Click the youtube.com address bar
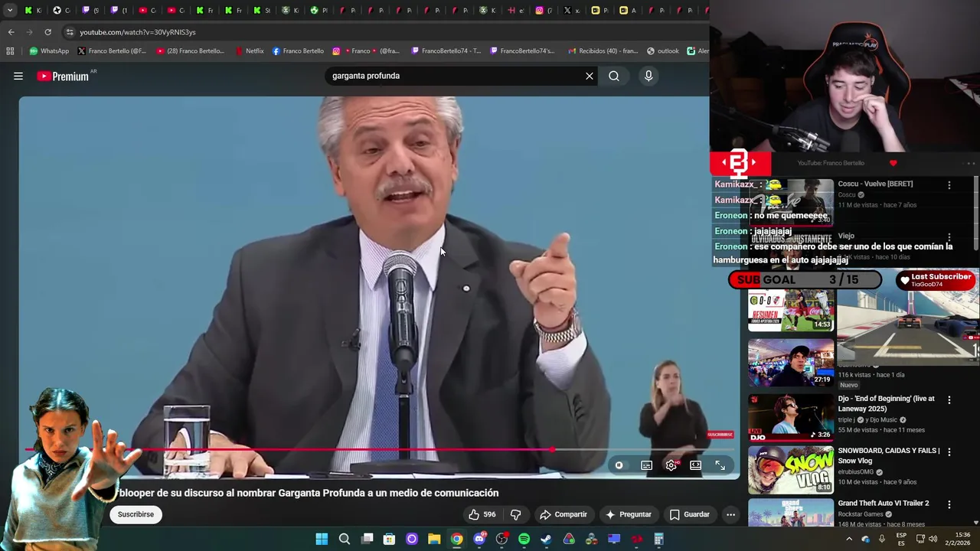The width and height of the screenshot is (980, 551). tap(383, 32)
